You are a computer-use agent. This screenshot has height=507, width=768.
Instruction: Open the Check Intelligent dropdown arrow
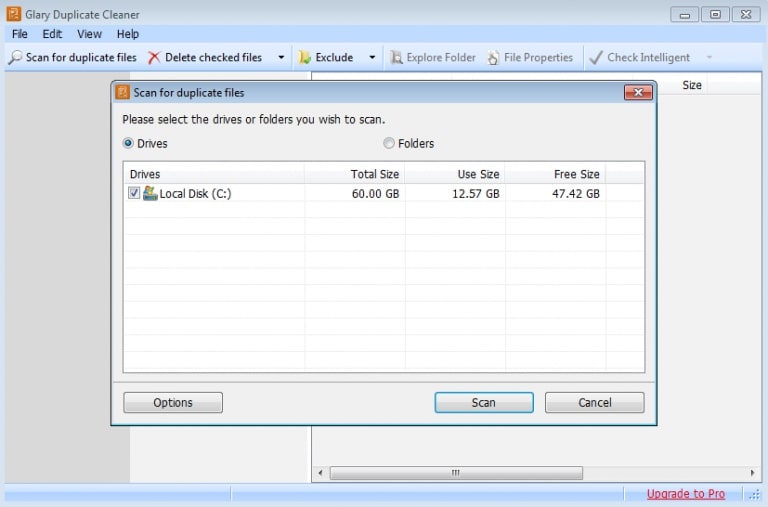(x=710, y=58)
